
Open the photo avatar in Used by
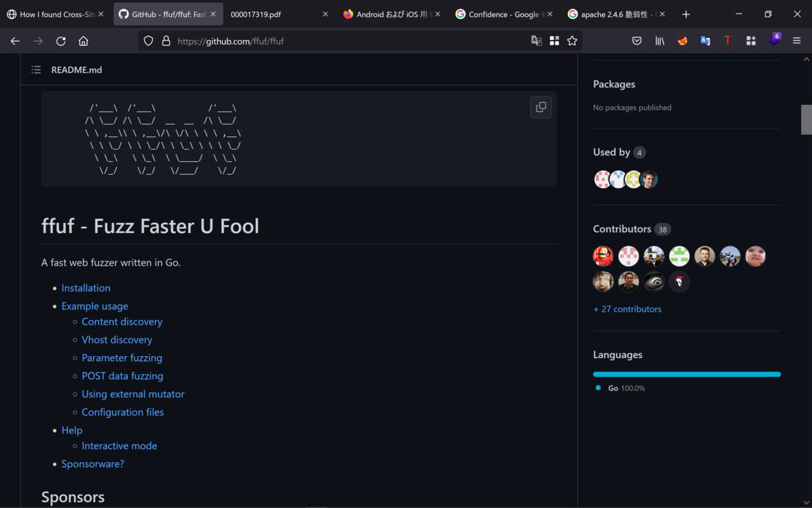pyautogui.click(x=650, y=179)
